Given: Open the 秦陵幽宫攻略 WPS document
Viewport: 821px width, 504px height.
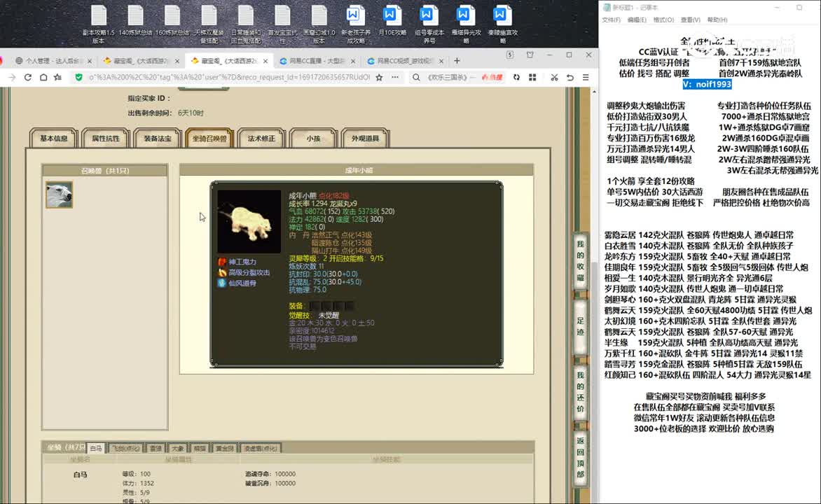Looking at the screenshot, I should tap(502, 24).
